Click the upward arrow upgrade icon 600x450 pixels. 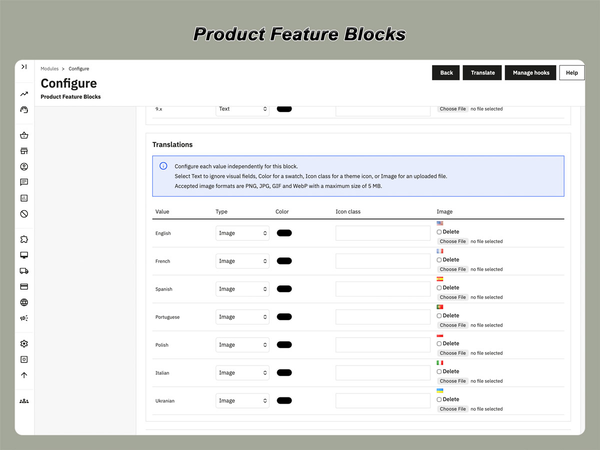coord(24,375)
